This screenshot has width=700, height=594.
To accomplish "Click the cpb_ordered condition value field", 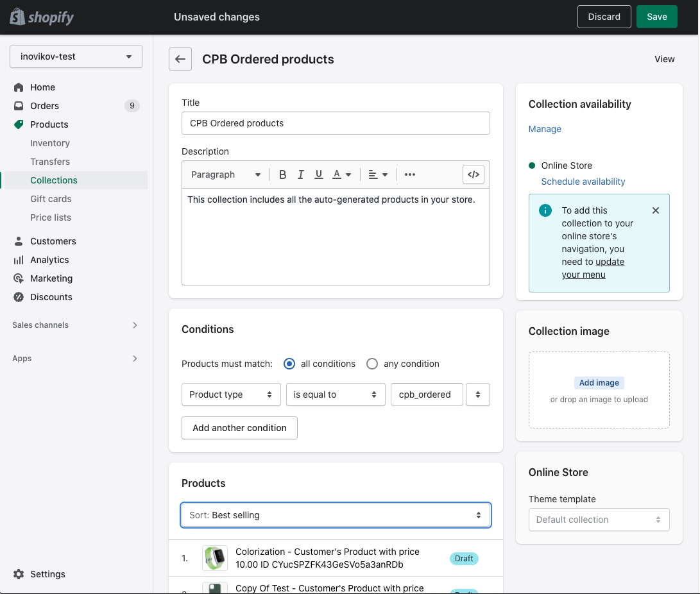I will [x=427, y=395].
